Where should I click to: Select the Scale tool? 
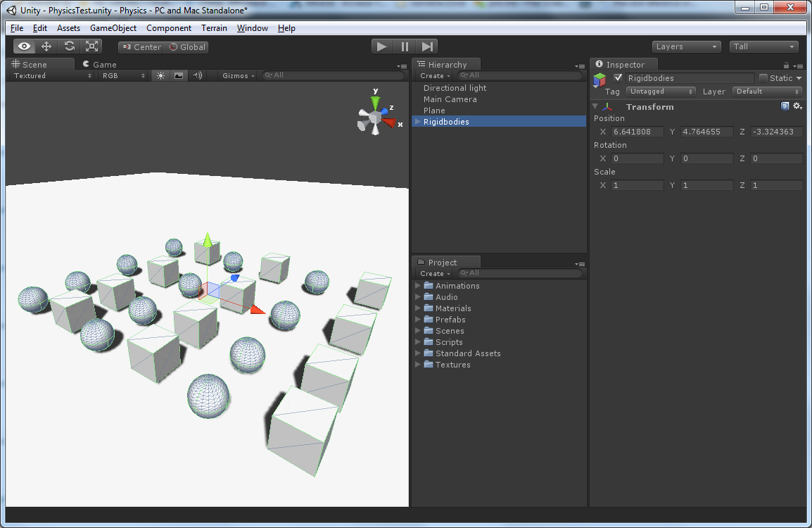pos(91,46)
